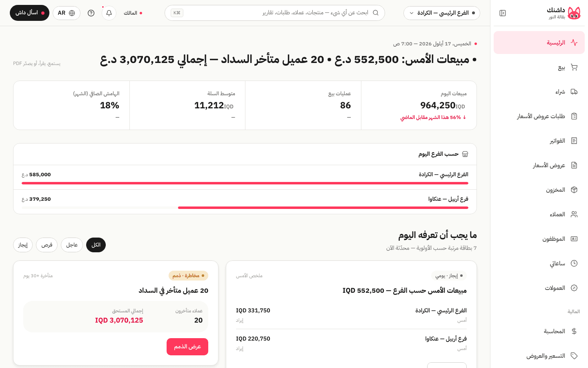
Task: Open notifications bell icon
Action: click(109, 13)
